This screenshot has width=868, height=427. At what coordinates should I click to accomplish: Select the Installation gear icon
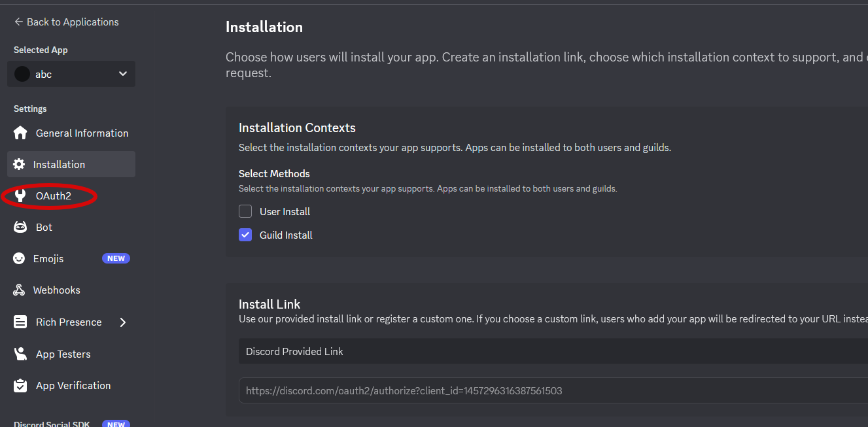click(x=19, y=164)
